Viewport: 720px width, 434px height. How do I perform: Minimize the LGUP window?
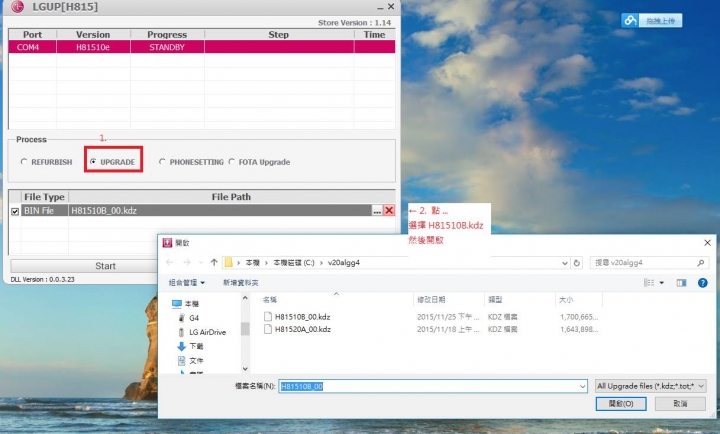pyautogui.click(x=380, y=7)
